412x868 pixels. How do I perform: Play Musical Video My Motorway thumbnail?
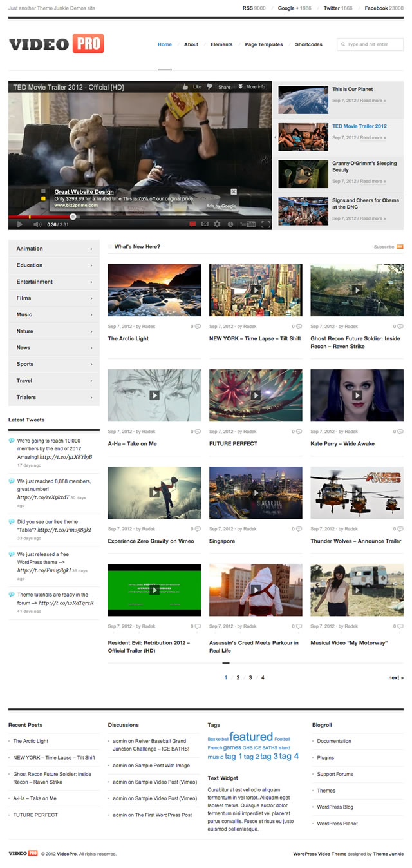click(x=357, y=590)
